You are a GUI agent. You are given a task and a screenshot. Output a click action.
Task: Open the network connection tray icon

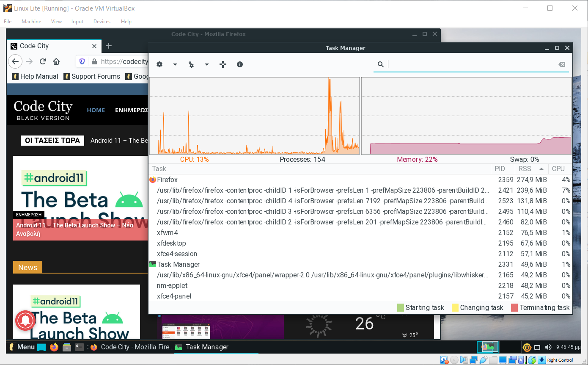[537, 348]
